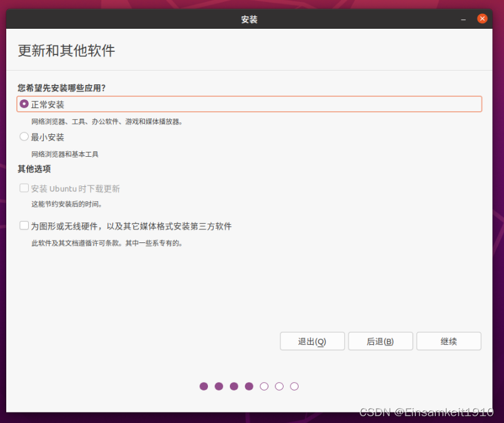Minimize the 安装 installer window
Viewport: 504px width, 423px height.
pyautogui.click(x=463, y=19)
